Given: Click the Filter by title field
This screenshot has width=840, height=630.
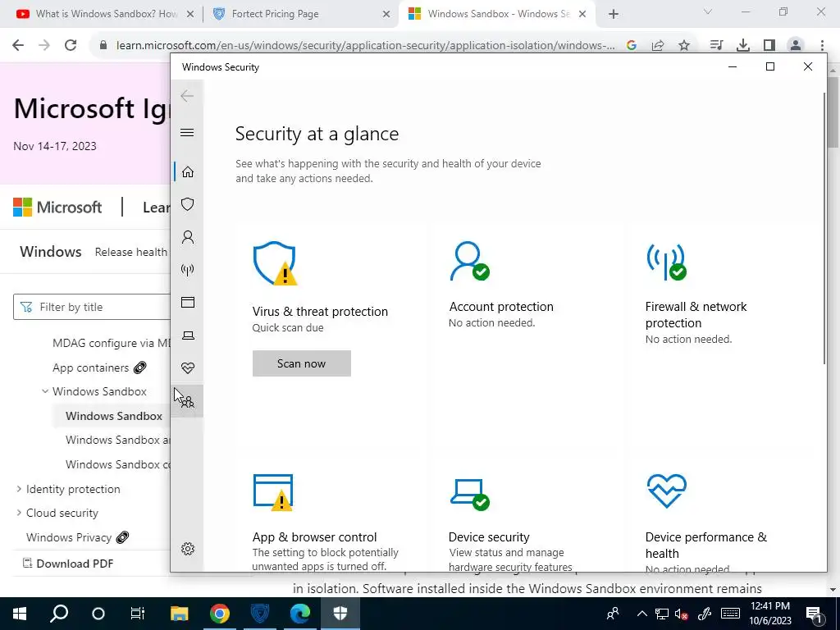Looking at the screenshot, I should (x=92, y=307).
